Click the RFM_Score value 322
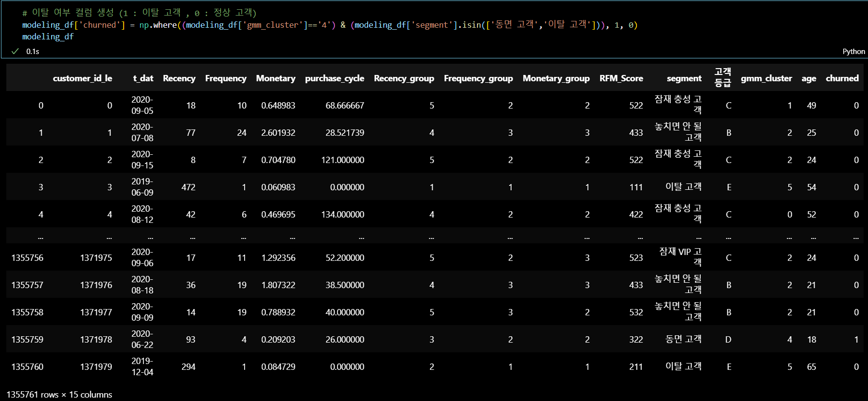Viewport: 868px width, 401px height. (636, 340)
